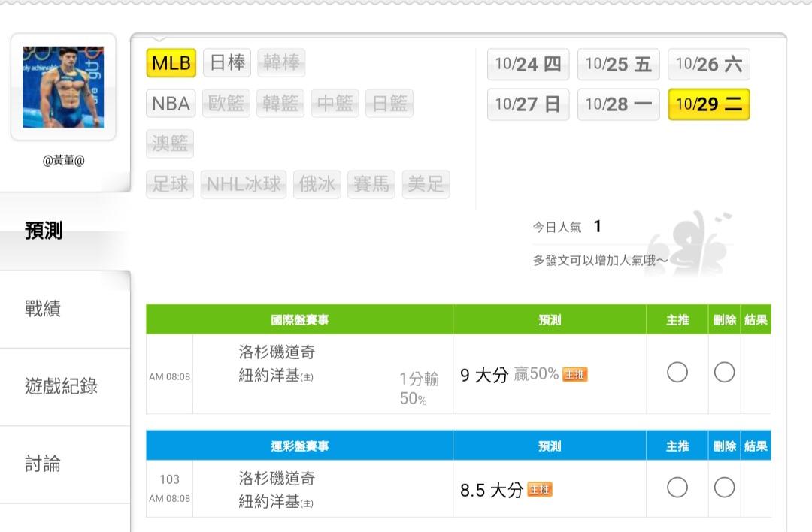Click the 8.5 大分 prediction text
The width and height of the screenshot is (812, 532).
click(x=491, y=491)
